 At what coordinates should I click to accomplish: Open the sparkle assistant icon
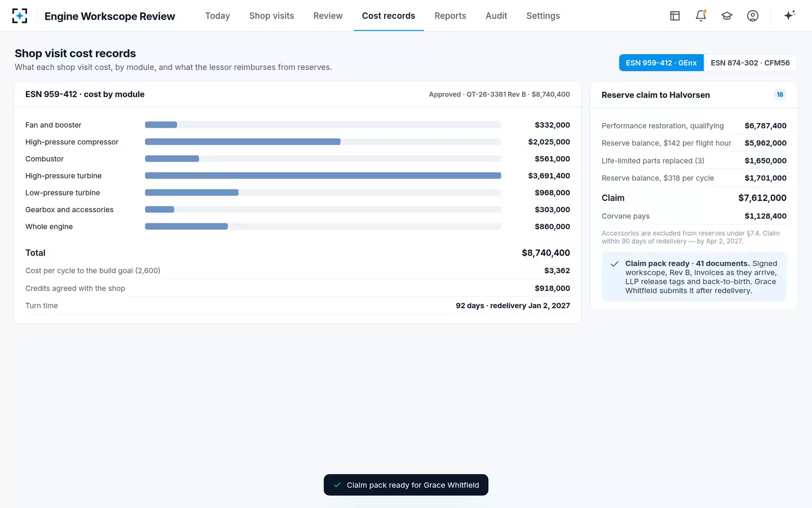point(789,15)
